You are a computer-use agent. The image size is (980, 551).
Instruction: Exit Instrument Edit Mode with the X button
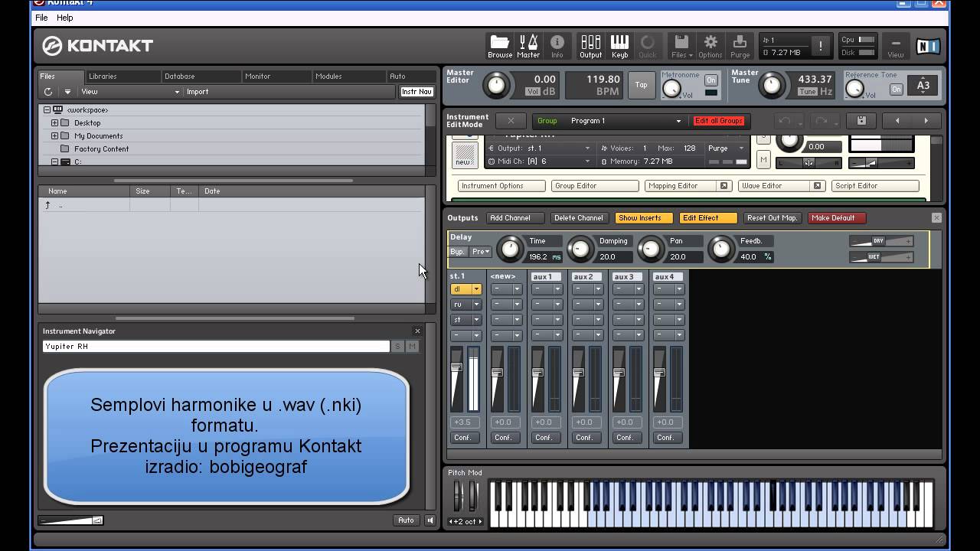pyautogui.click(x=511, y=121)
